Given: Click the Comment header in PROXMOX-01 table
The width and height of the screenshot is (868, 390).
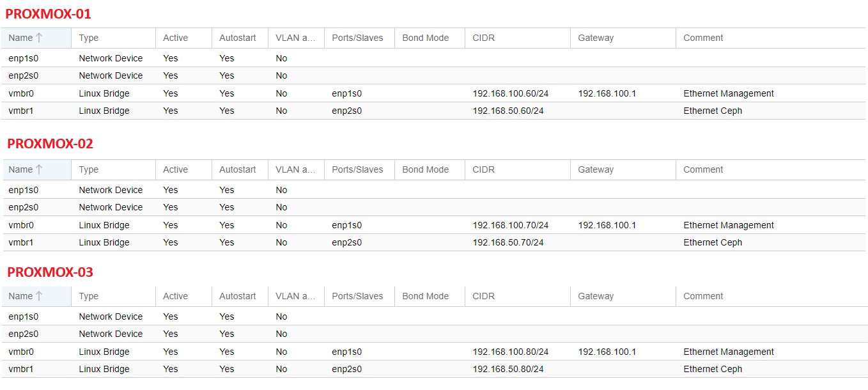Looking at the screenshot, I should 703,38.
